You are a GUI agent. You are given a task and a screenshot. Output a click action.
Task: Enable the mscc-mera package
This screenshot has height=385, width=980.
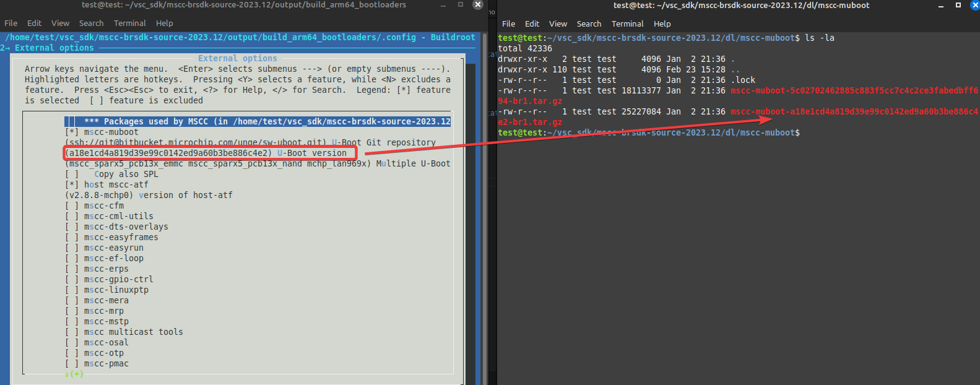click(x=72, y=300)
